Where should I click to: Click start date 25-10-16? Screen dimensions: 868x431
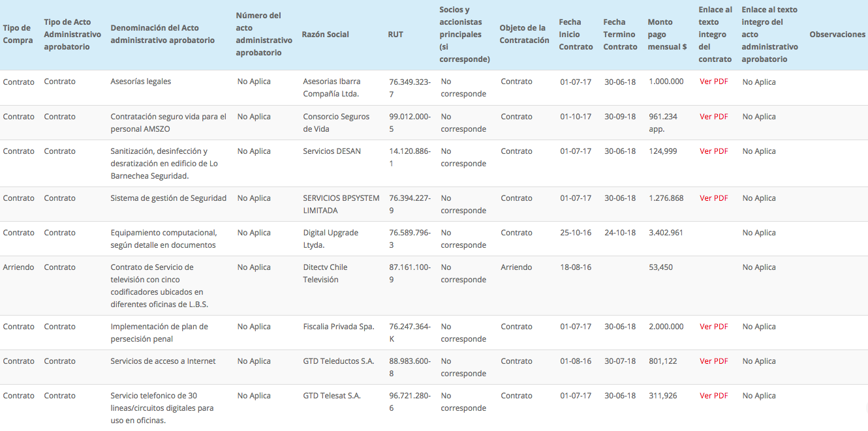coord(576,233)
